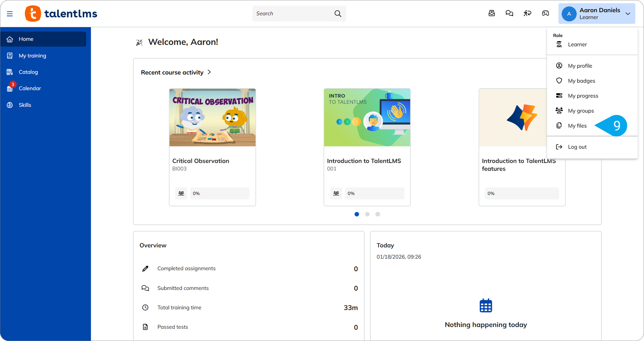Click Log out
The width and height of the screenshot is (644, 341).
[577, 147]
